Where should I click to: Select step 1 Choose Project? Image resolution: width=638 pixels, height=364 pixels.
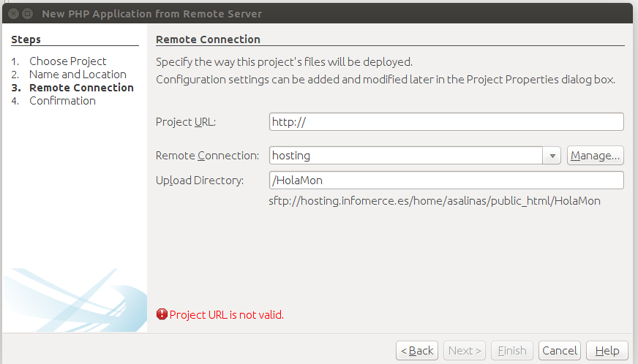(x=67, y=61)
